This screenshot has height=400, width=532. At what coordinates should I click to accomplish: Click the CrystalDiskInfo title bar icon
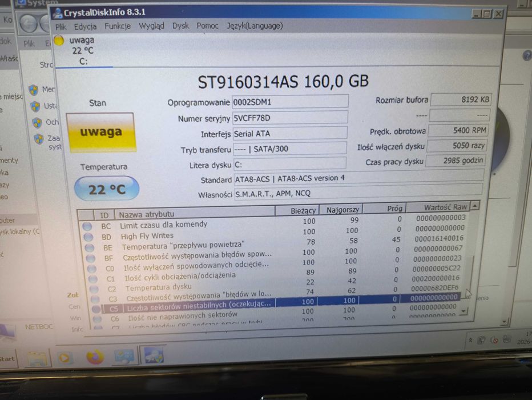click(58, 13)
